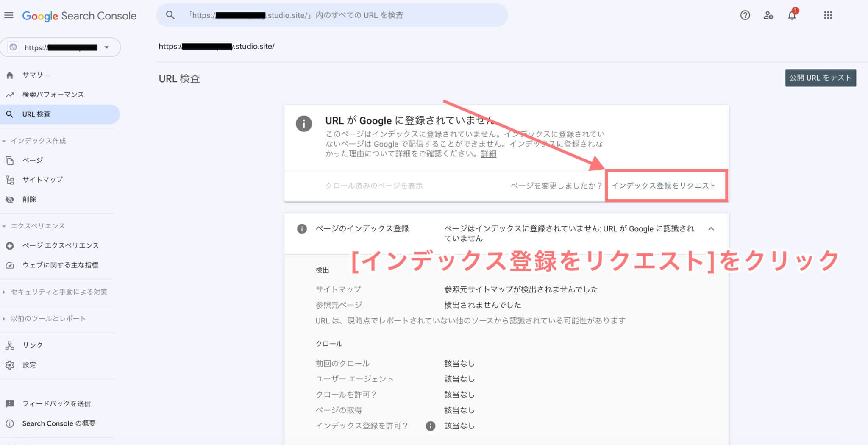Open the notifications bell
The height and width of the screenshot is (445, 868).
point(792,16)
